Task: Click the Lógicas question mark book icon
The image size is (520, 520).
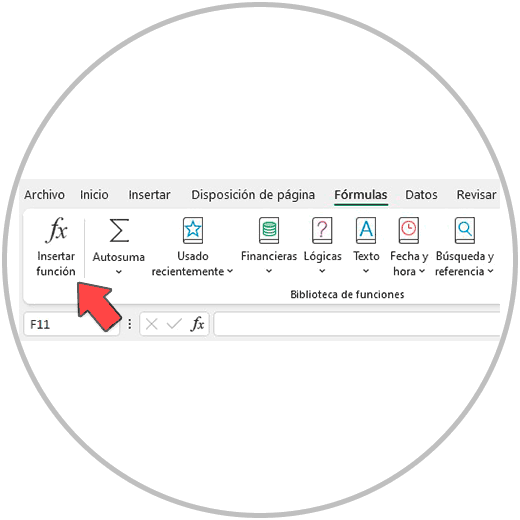Action: pos(322,230)
